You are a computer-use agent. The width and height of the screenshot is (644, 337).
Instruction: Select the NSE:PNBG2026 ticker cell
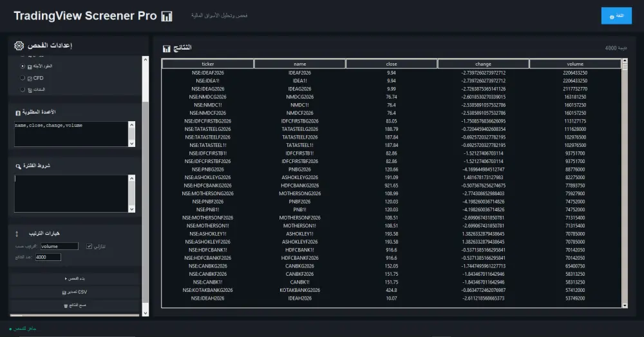pos(208,169)
